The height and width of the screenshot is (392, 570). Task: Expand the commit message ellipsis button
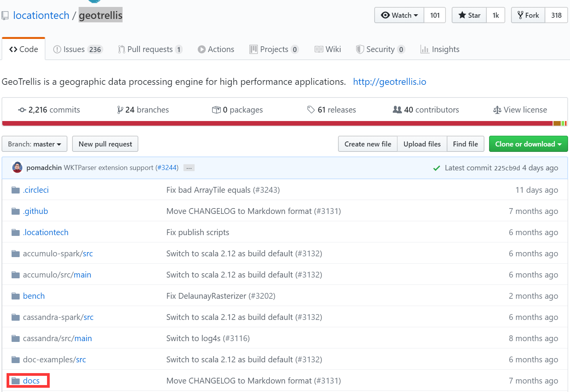pyautogui.click(x=189, y=168)
